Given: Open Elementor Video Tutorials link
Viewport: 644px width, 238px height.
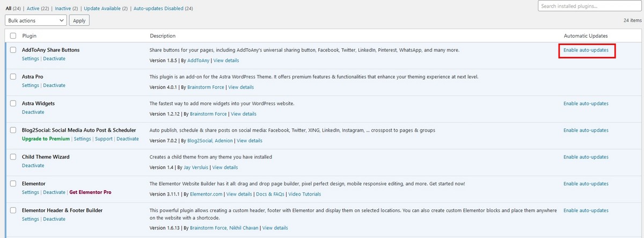Looking at the screenshot, I should coord(304,194).
